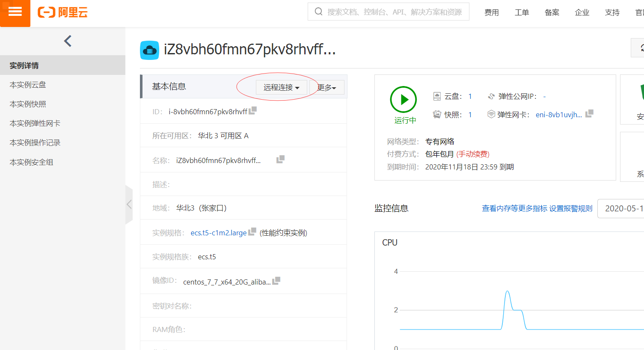Copy the image ID centos_7_7_x64
The height and width of the screenshot is (350, 644).
point(276,281)
